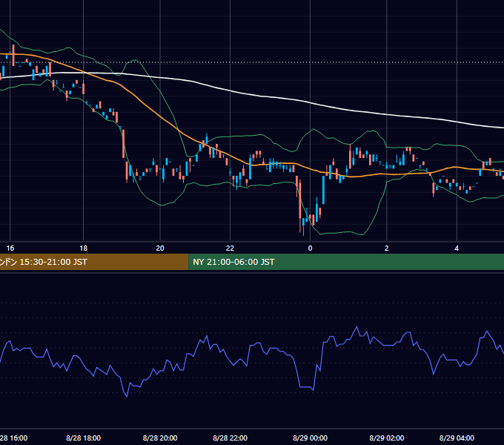Click the hour label 16 on price chart axis
Viewport: 504px width, 445px height.
point(10,248)
